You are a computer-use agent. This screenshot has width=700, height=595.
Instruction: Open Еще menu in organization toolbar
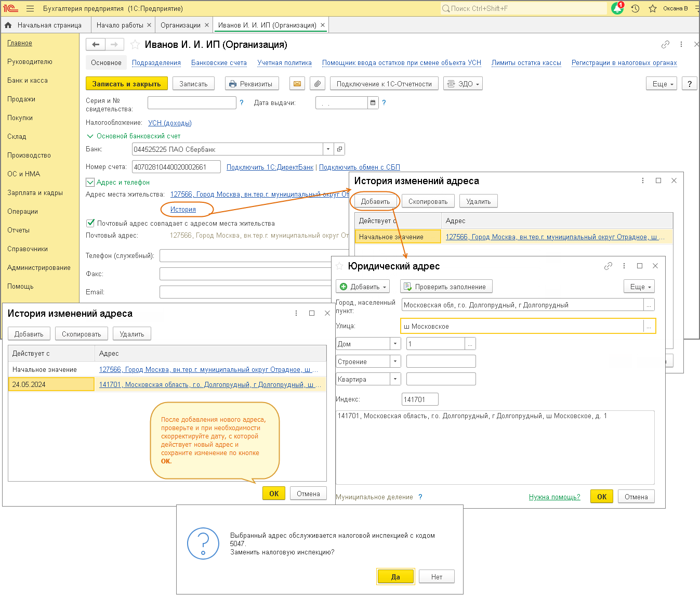(662, 84)
